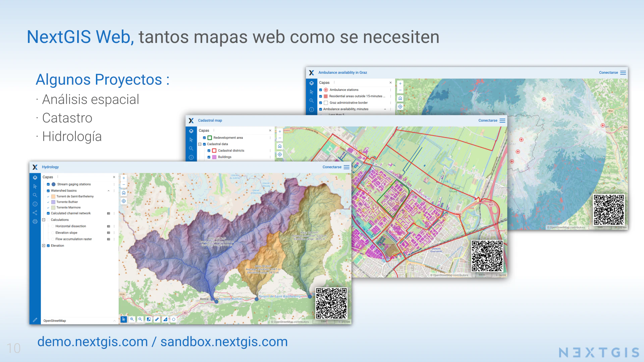Zoom out on the Hydrology map
This screenshot has height=362, width=644.
[x=124, y=185]
